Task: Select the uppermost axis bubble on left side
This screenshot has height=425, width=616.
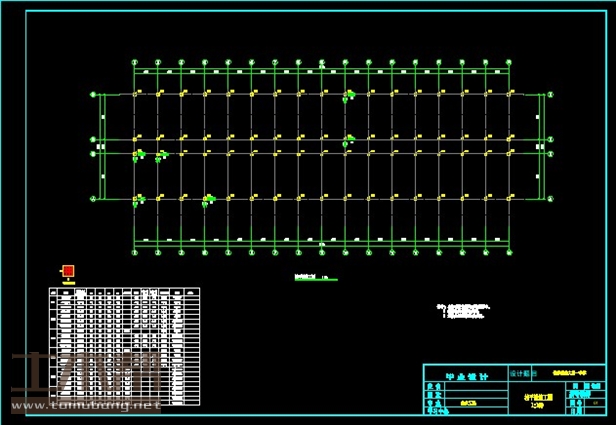Action: [x=94, y=95]
